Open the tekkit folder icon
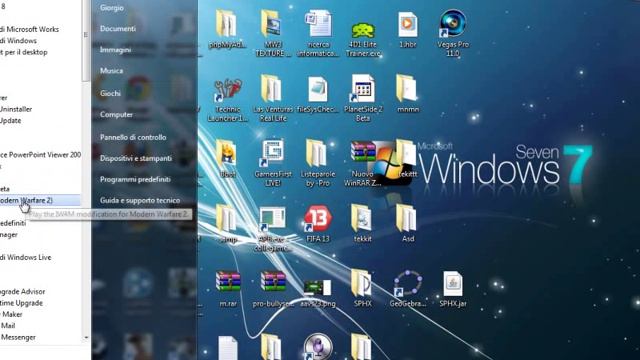Viewport: 640px width, 360px height. click(x=362, y=219)
